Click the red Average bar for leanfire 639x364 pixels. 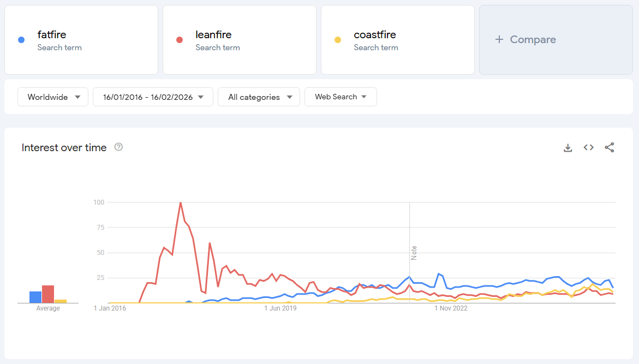(x=48, y=294)
